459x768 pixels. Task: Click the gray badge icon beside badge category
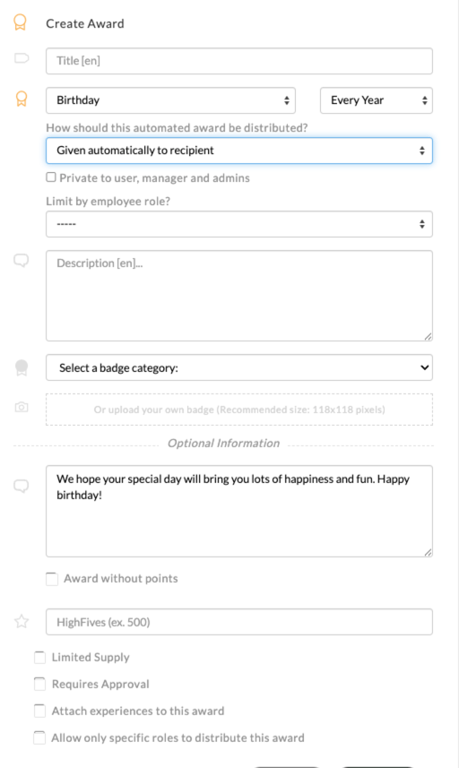pyautogui.click(x=22, y=367)
